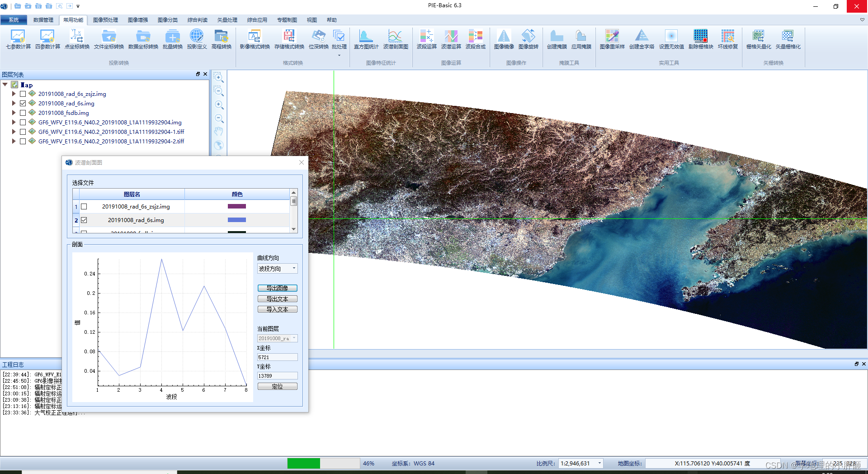The height and width of the screenshot is (474, 868).
Task: Toggle visibility of 20191008_fsdb.img layer
Action: [x=23, y=113]
